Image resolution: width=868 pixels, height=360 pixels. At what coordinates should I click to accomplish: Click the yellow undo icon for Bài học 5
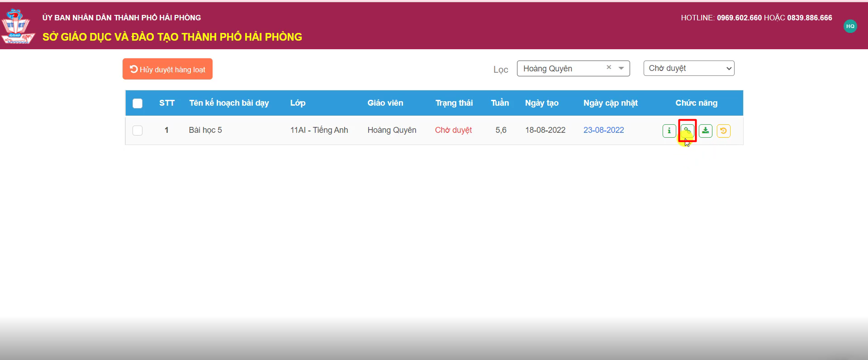coord(723,131)
